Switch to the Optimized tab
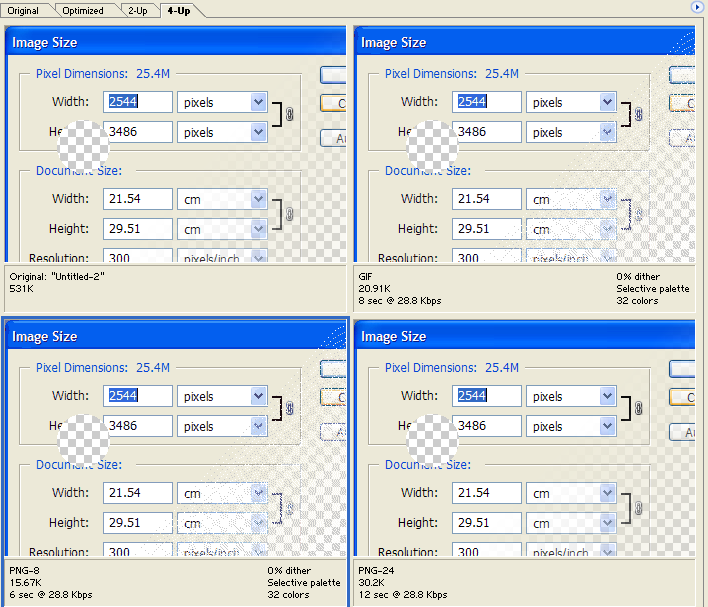 pos(83,10)
